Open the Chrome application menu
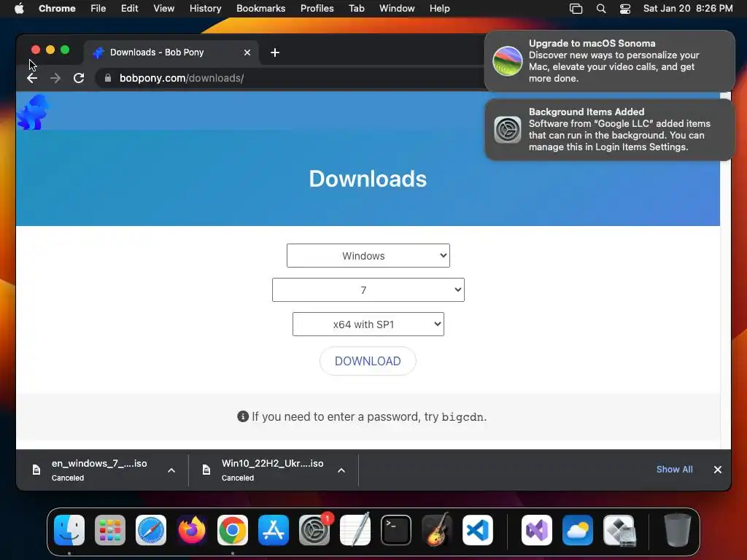This screenshot has height=560, width=747. pyautogui.click(x=57, y=9)
